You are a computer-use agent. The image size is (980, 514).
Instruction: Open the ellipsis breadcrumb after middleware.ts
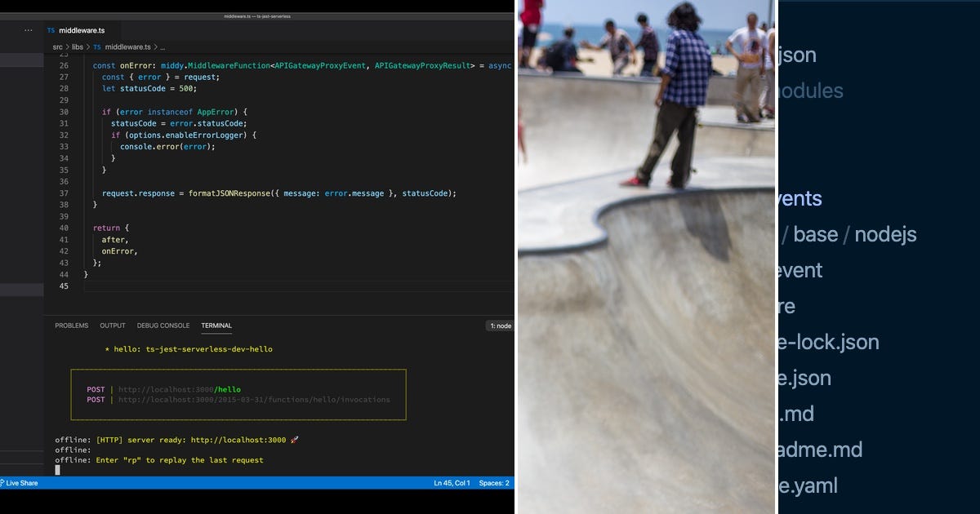pos(163,47)
